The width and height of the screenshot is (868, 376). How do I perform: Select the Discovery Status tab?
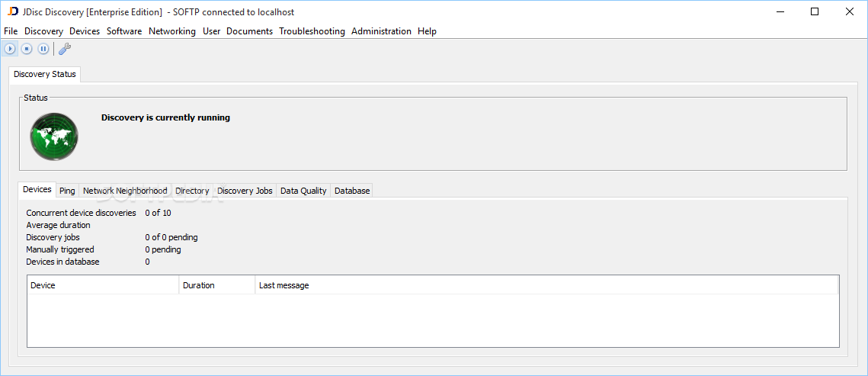[x=45, y=74]
